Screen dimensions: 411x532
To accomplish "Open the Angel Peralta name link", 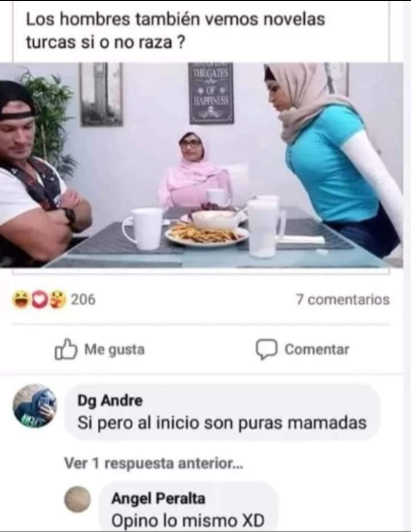I will tap(159, 499).
